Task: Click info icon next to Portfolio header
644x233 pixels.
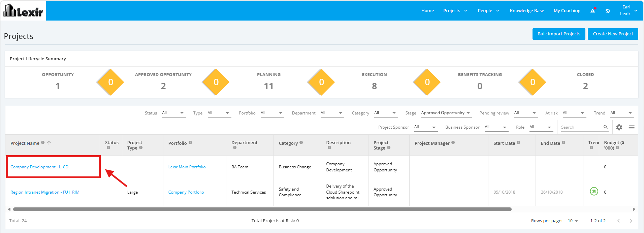Action: [190, 142]
